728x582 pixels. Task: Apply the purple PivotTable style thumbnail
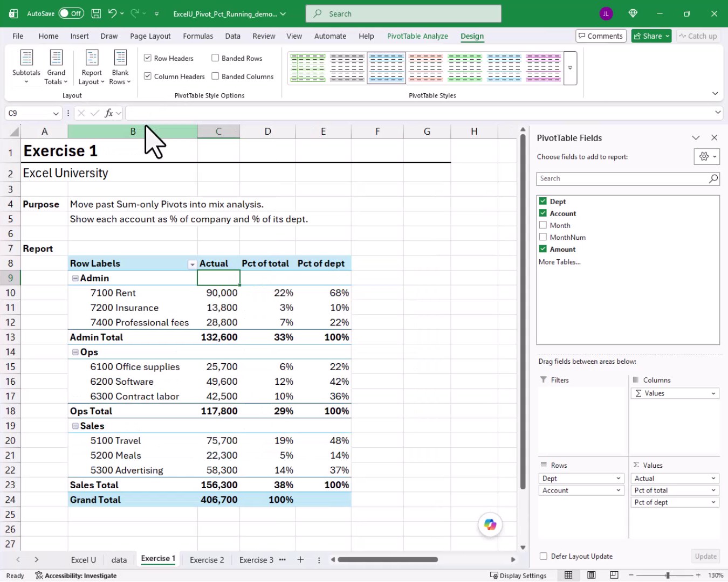click(x=544, y=68)
